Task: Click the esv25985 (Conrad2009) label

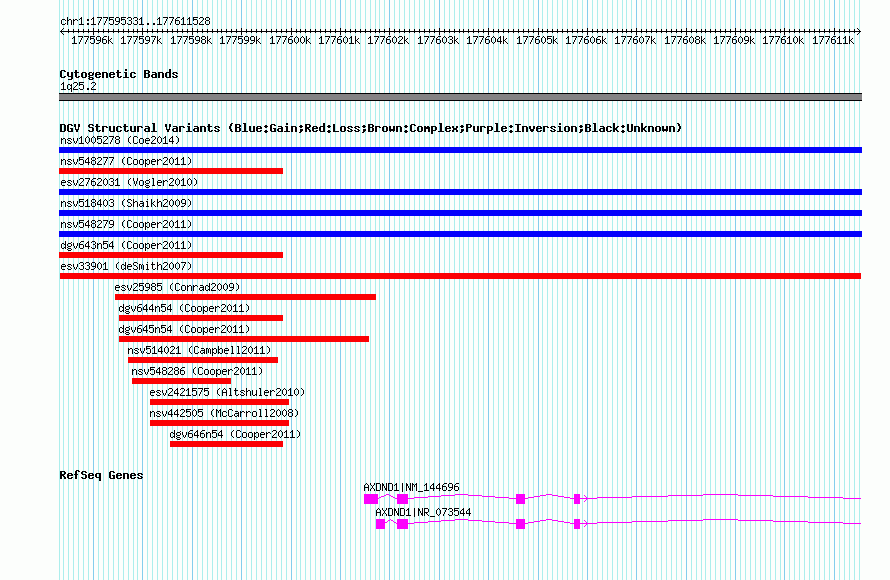Action: click(177, 287)
